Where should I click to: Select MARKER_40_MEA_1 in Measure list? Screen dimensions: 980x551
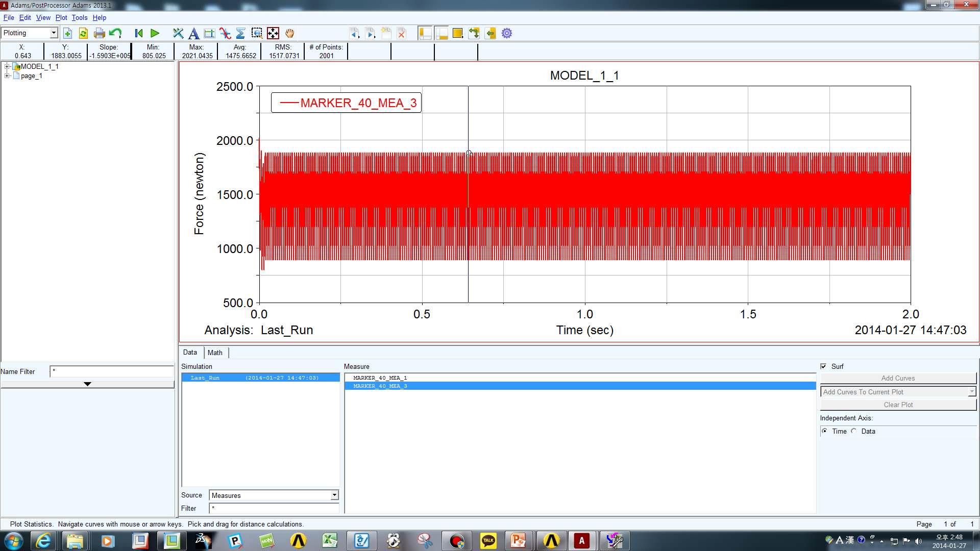(580, 378)
